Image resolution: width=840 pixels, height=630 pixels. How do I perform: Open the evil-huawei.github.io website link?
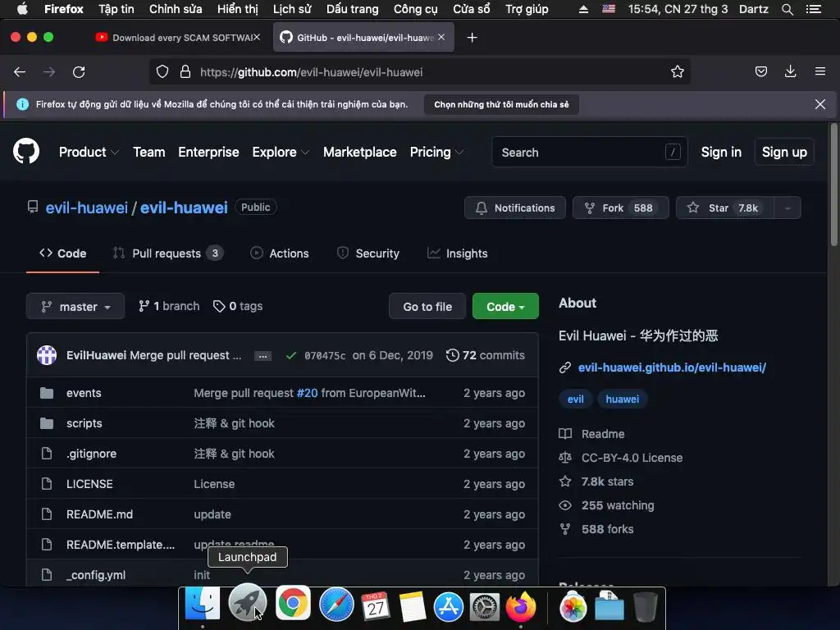(672, 367)
